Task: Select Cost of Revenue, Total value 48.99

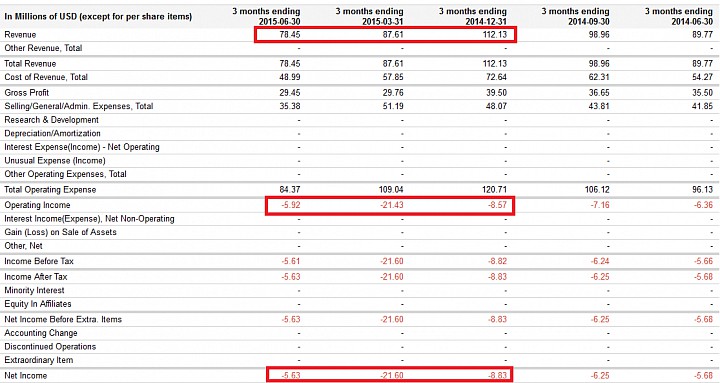Action: [290, 77]
